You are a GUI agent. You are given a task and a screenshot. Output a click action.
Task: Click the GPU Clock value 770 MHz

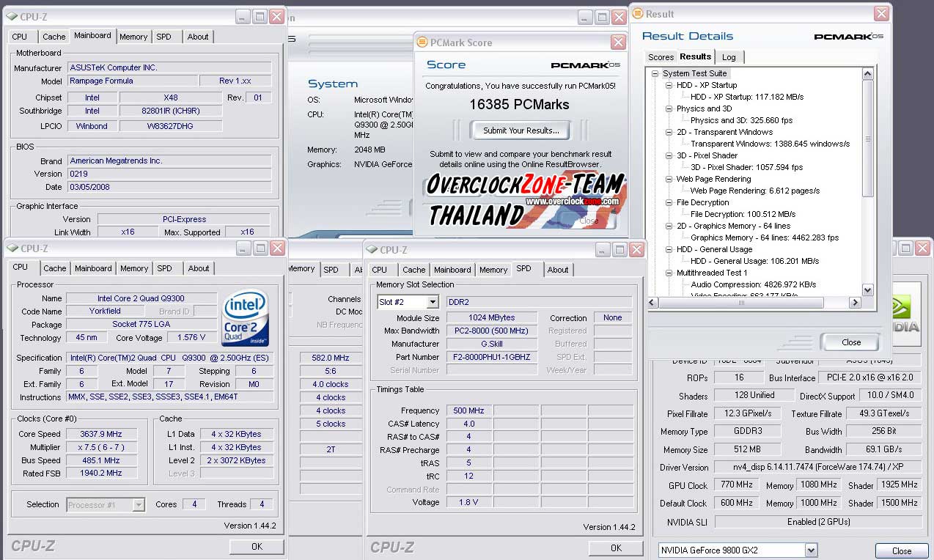click(736, 485)
